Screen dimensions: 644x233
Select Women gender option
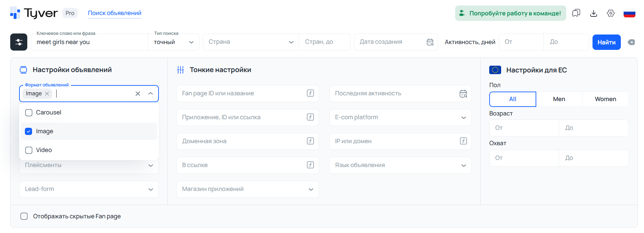tap(605, 99)
